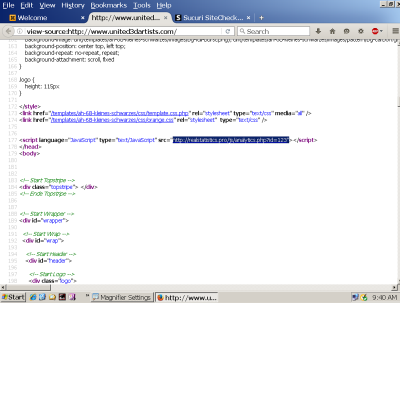This screenshot has width=400, height=400.
Task: Click the third quick launch icon
Action: tap(52, 297)
